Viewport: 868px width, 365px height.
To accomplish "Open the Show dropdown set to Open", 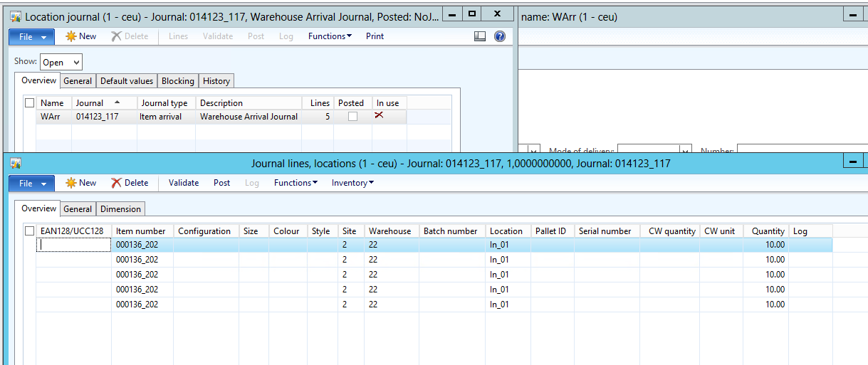I will (x=61, y=63).
